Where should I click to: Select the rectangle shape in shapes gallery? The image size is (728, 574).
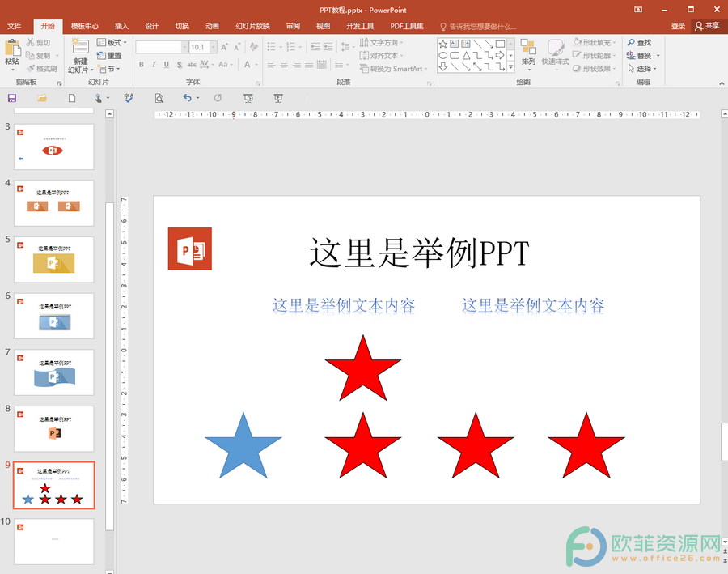click(x=500, y=45)
